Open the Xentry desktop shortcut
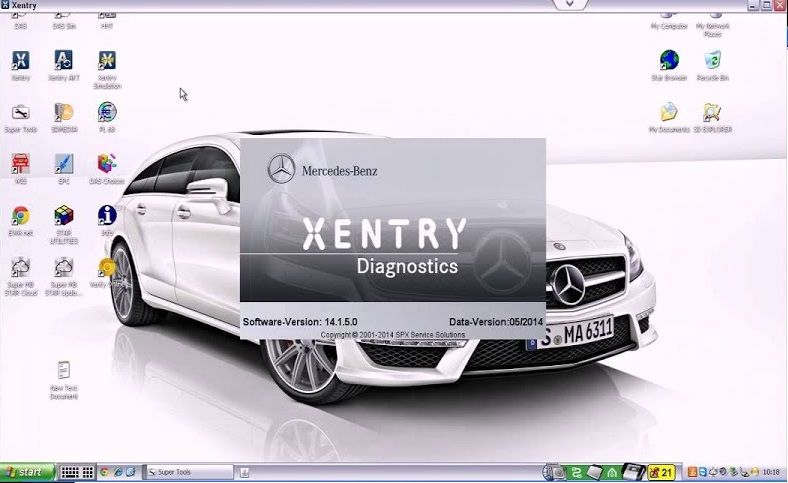This screenshot has height=483, width=788. (21, 61)
